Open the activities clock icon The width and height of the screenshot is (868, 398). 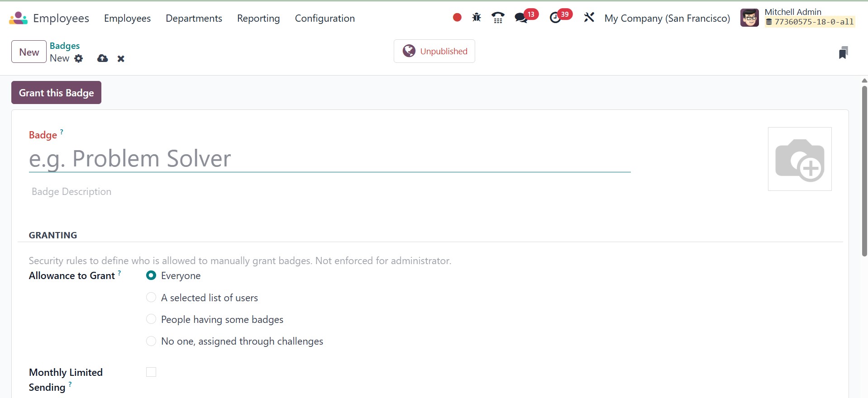555,18
